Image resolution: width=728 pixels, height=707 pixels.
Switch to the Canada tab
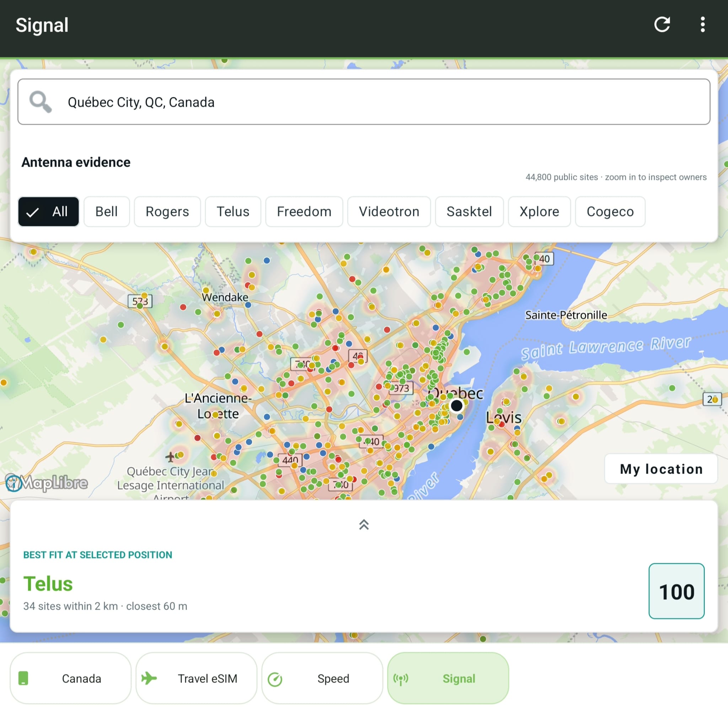point(71,678)
